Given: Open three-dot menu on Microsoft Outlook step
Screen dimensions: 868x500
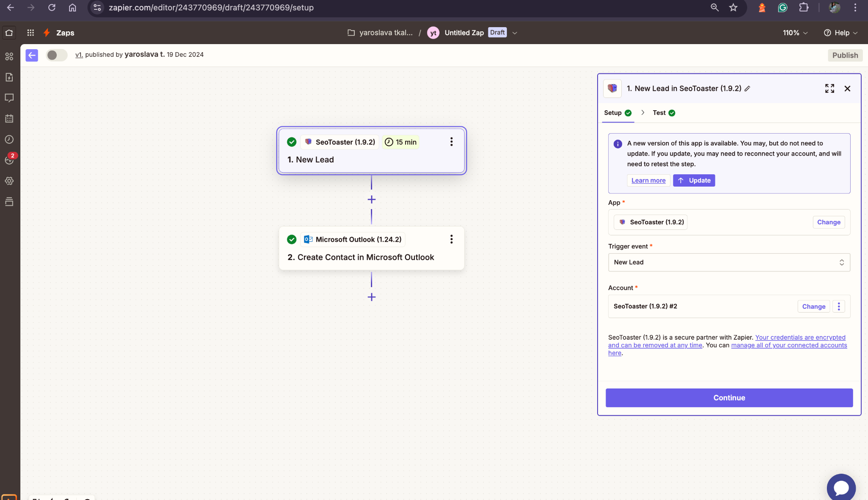Looking at the screenshot, I should (x=451, y=239).
